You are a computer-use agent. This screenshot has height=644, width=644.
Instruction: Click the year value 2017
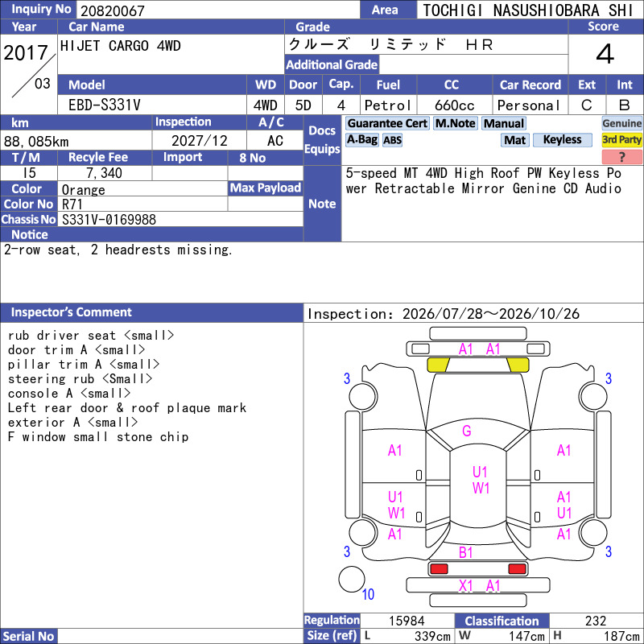26,52
